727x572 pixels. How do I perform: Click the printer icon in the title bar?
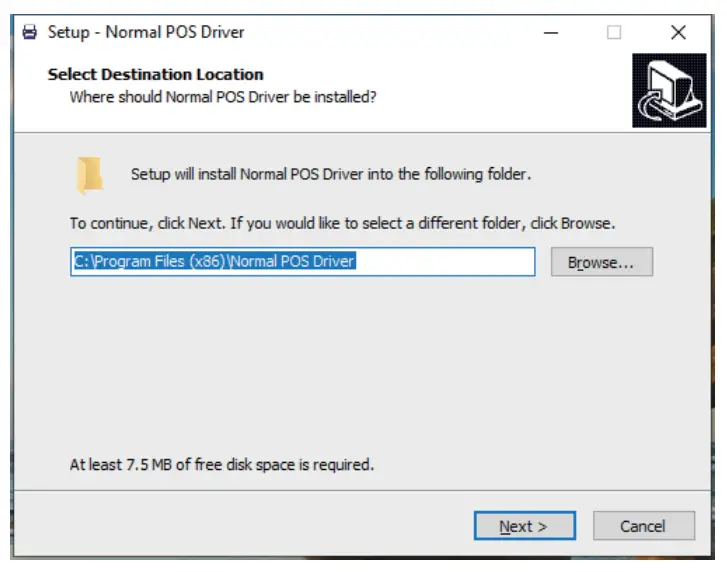(30, 32)
